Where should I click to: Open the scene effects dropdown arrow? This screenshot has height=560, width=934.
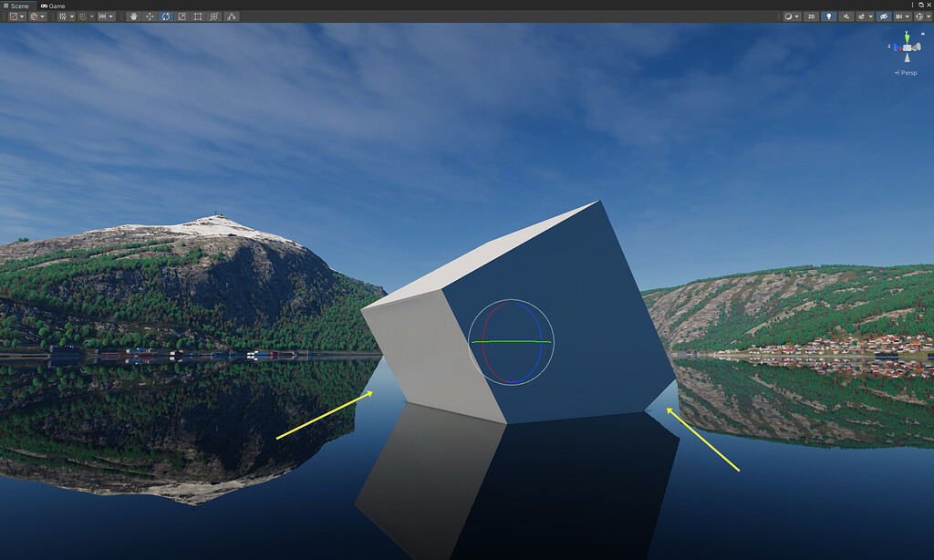pos(870,16)
